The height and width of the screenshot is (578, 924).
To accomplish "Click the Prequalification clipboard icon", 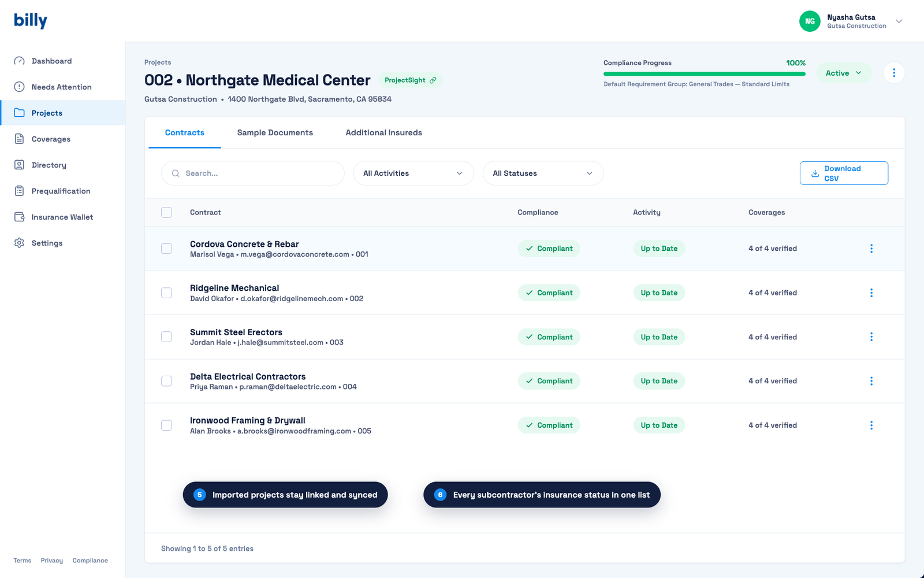I will (x=19, y=191).
